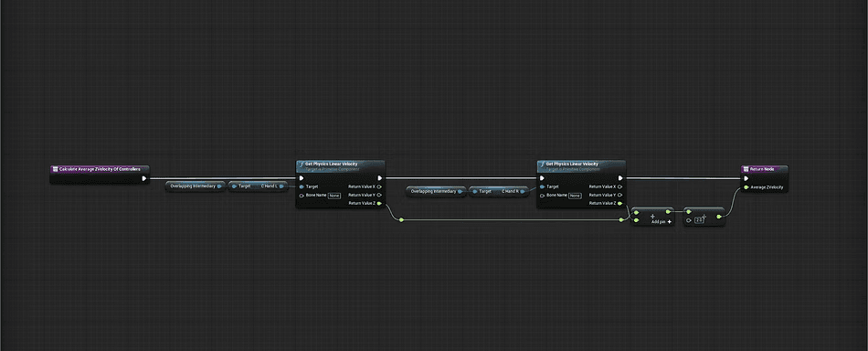The width and height of the screenshot is (868, 351).
Task: Click Target input pin on C Hand L getter node
Action: click(x=234, y=186)
